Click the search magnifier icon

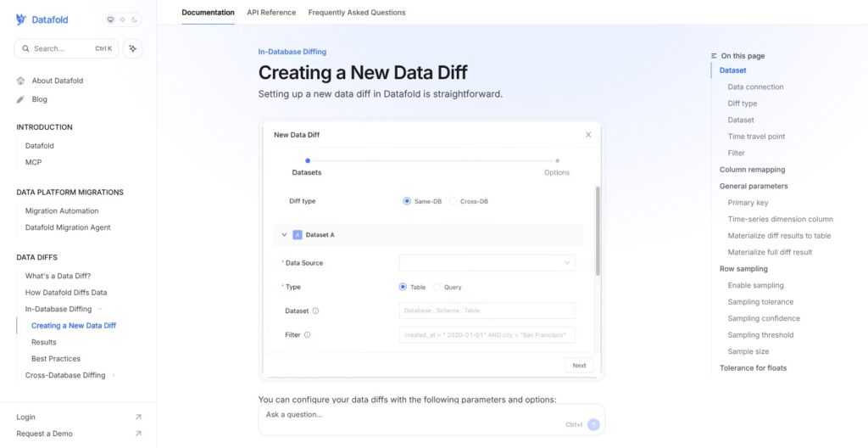pyautogui.click(x=25, y=49)
